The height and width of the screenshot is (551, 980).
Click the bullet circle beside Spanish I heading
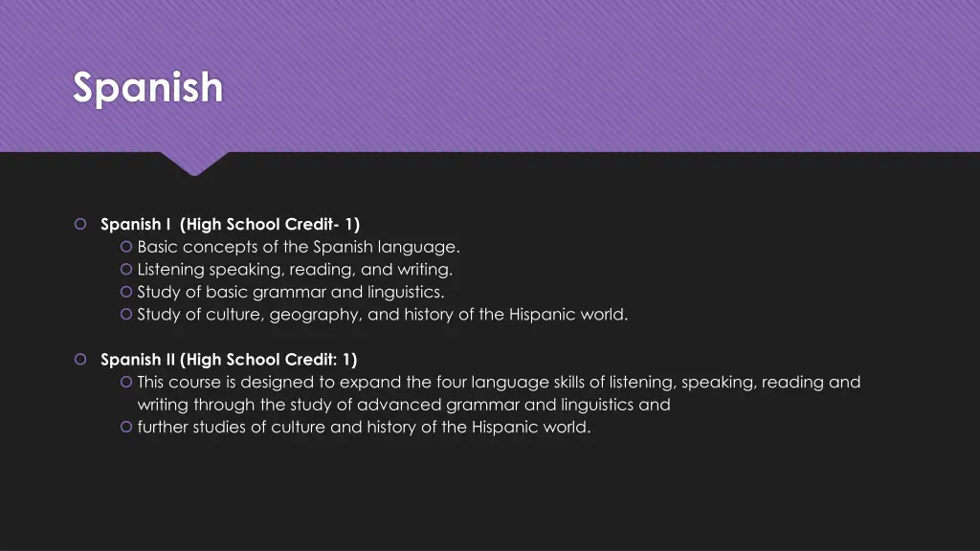pyautogui.click(x=80, y=225)
